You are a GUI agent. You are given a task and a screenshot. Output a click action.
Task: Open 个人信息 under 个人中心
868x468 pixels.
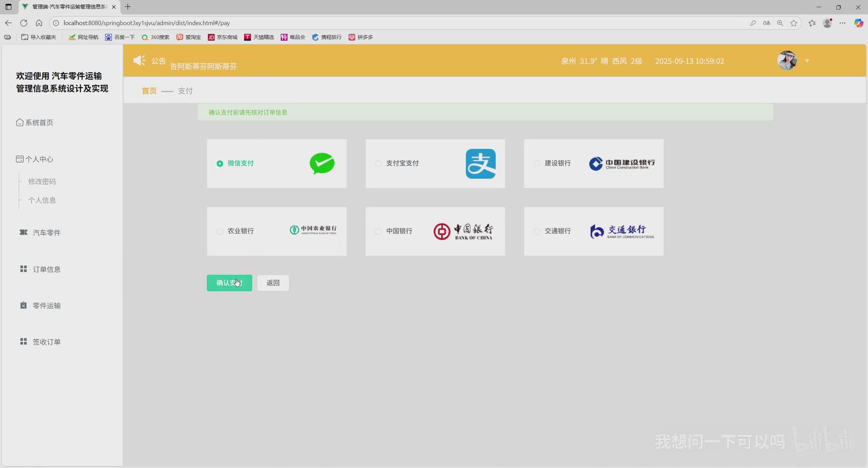(x=42, y=200)
